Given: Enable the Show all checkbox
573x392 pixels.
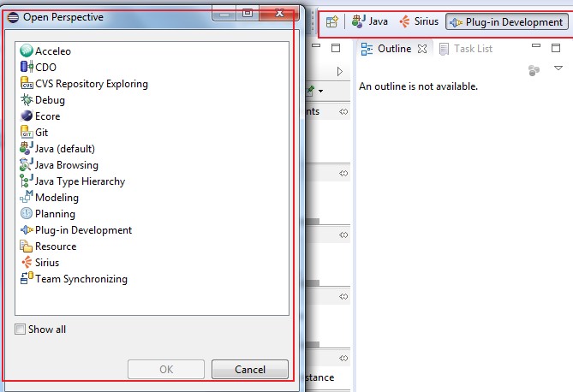Looking at the screenshot, I should (20, 330).
